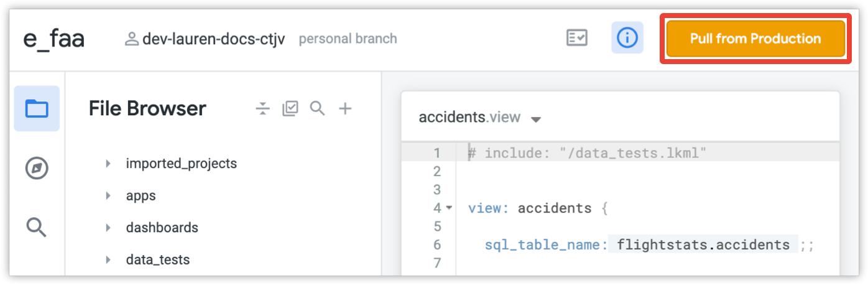Click line 6 sql_table_name in editor

[x=545, y=245]
